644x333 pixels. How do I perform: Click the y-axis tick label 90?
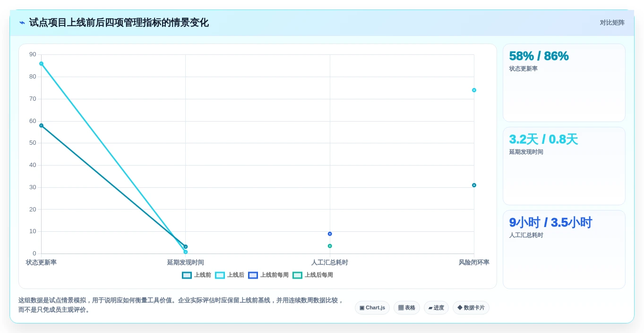pyautogui.click(x=33, y=54)
